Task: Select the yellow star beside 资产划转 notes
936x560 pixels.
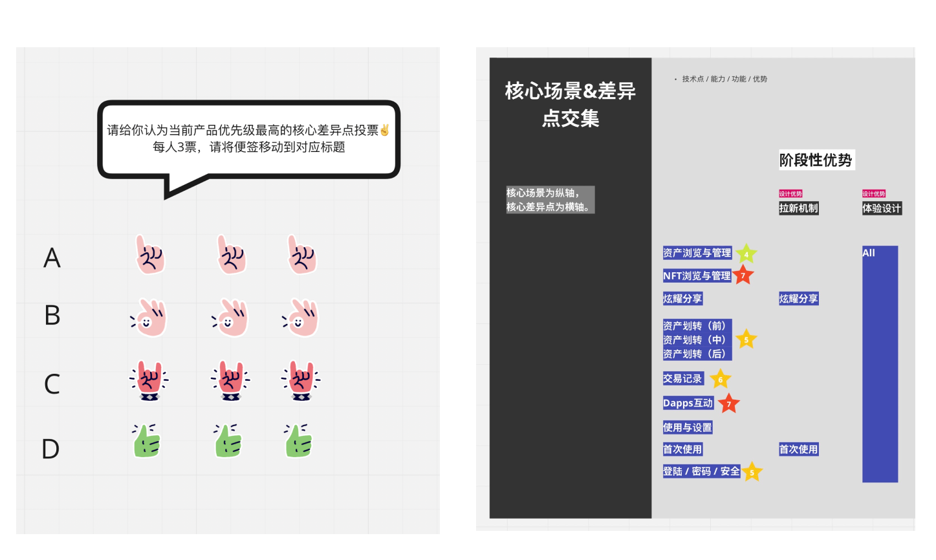Action: point(746,339)
